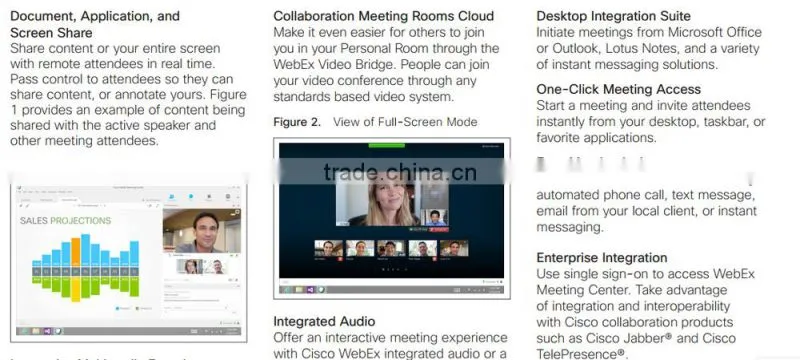Click the folder icon in the Figure 2 taskbar

(x=299, y=290)
